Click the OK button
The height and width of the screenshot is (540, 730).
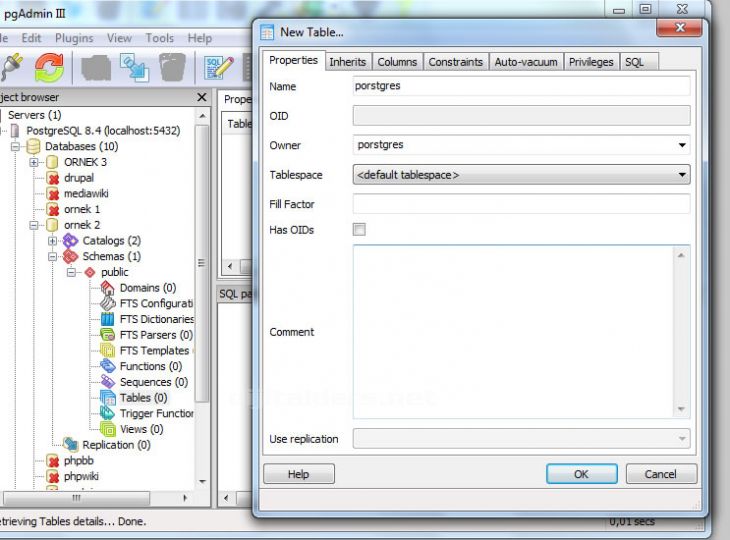[x=581, y=474]
